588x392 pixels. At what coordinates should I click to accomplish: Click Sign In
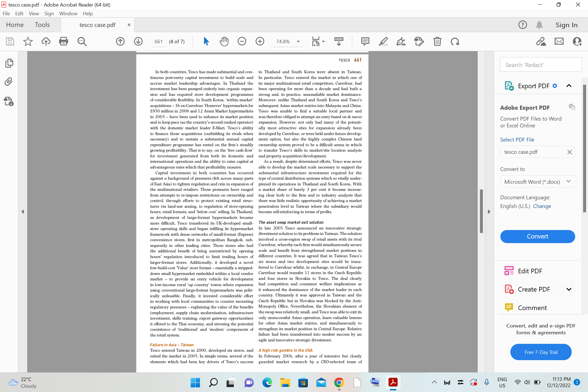(566, 25)
